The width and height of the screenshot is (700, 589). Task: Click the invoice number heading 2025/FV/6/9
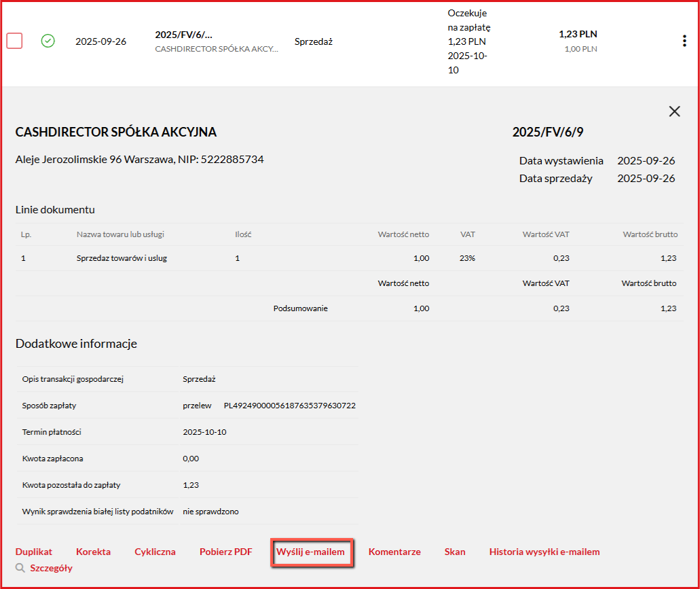point(548,132)
